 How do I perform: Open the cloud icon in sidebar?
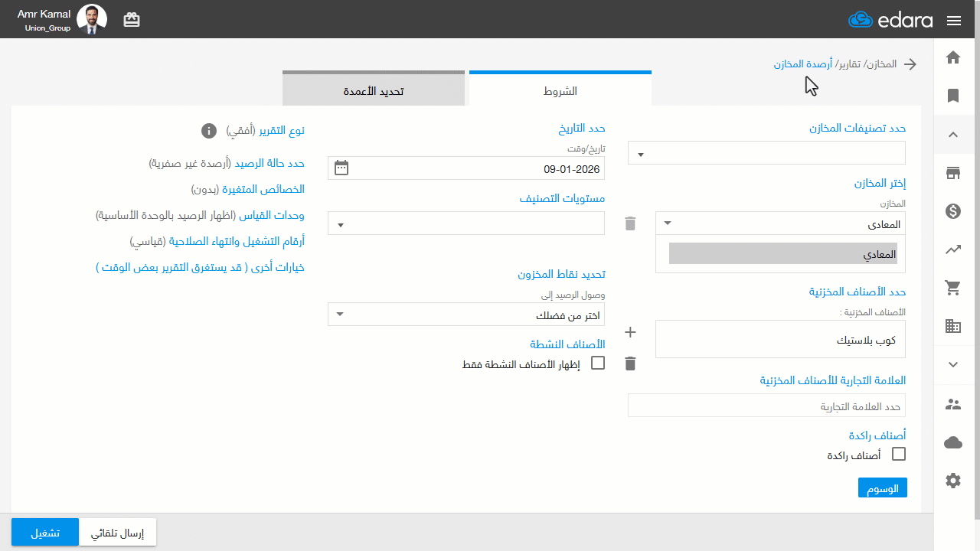[x=953, y=442]
